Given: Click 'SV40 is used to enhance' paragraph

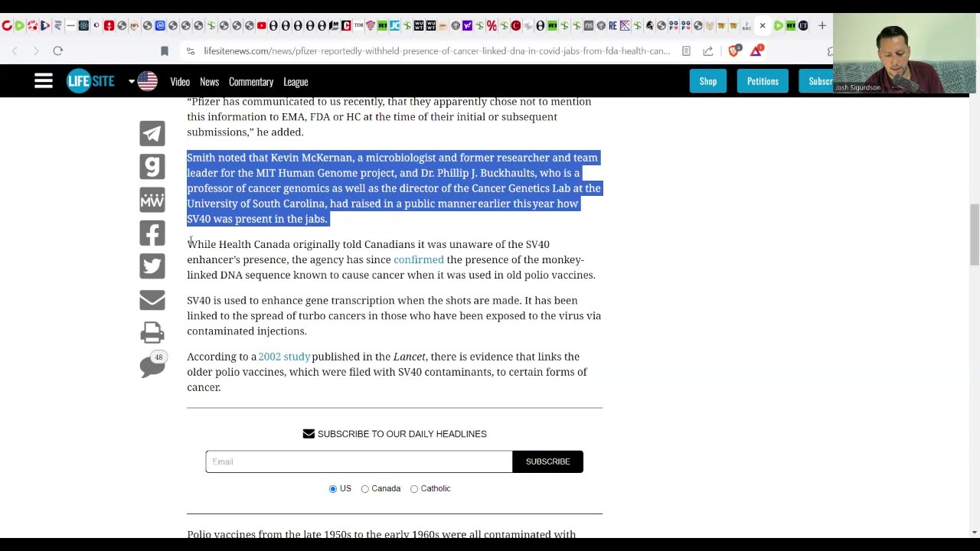Looking at the screenshot, I should pyautogui.click(x=394, y=315).
